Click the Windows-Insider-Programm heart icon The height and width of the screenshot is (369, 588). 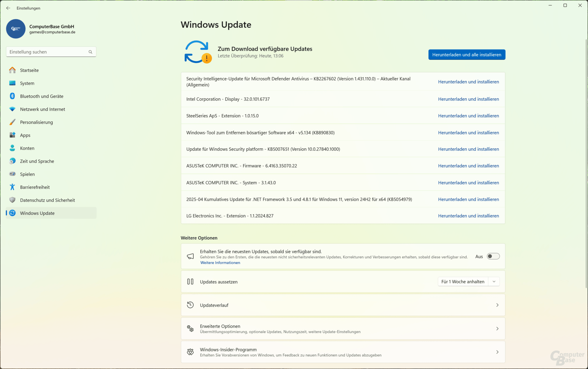190,352
